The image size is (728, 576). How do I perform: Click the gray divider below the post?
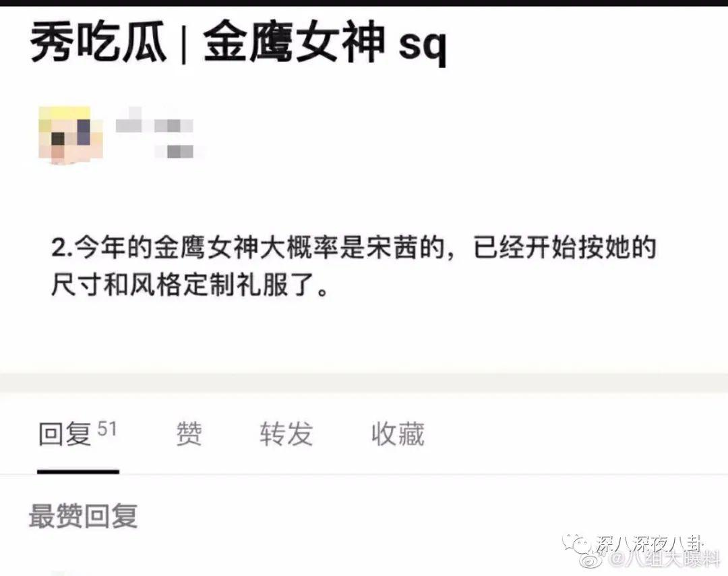(364, 383)
